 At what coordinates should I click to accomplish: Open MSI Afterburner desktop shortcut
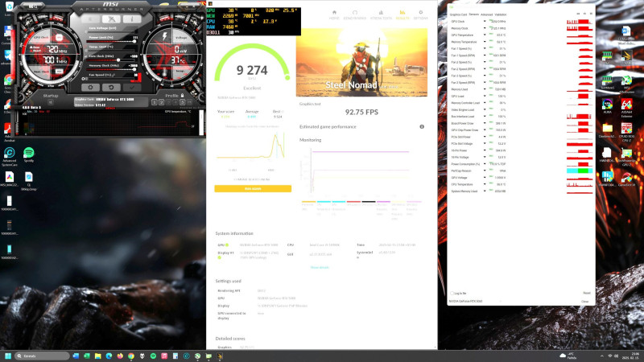click(626, 84)
